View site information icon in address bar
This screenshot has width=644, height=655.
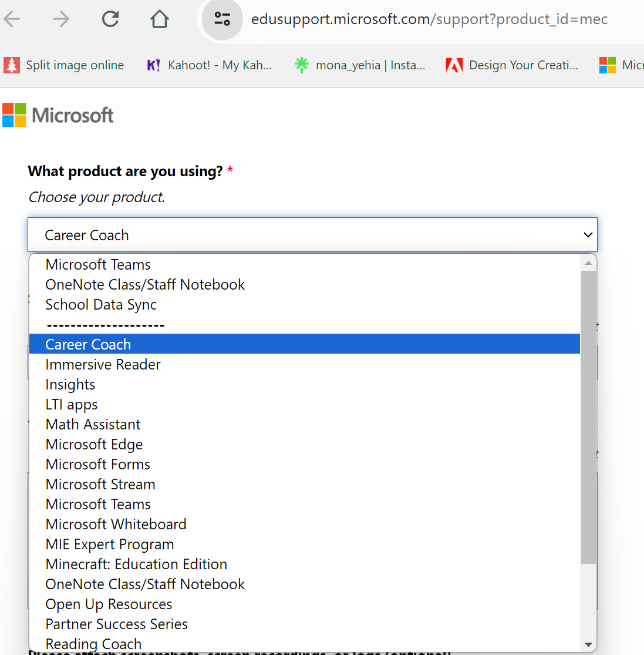tap(222, 19)
